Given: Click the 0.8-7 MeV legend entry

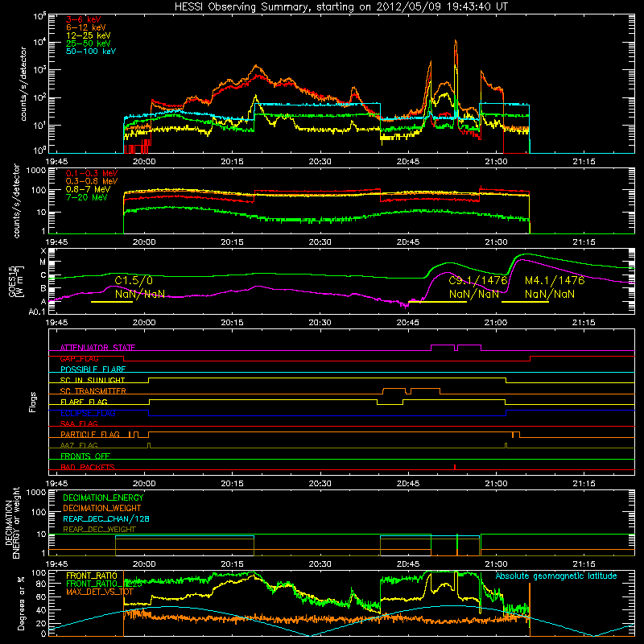Looking at the screenshot, I should pyautogui.click(x=89, y=189).
